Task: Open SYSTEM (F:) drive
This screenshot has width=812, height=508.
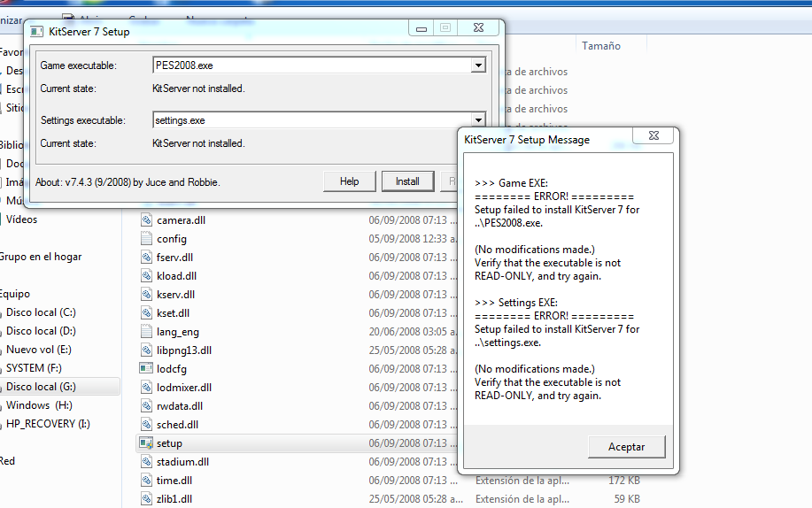Action: [x=34, y=368]
